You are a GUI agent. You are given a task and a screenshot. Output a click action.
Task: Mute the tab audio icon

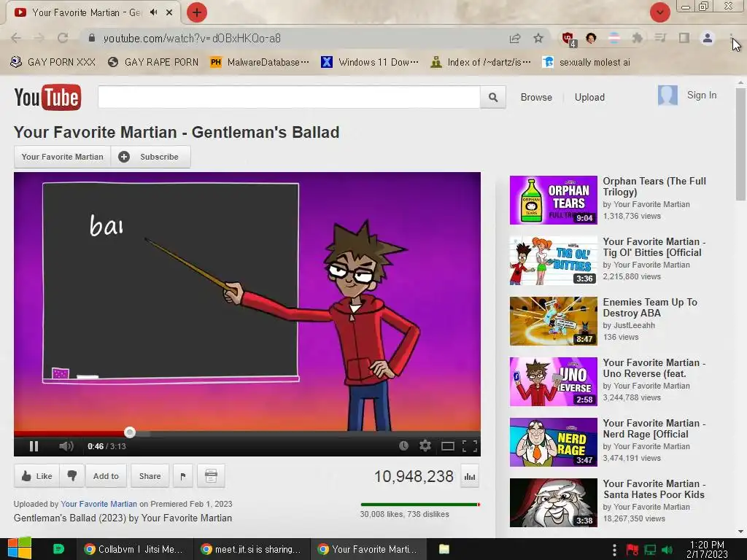153,12
